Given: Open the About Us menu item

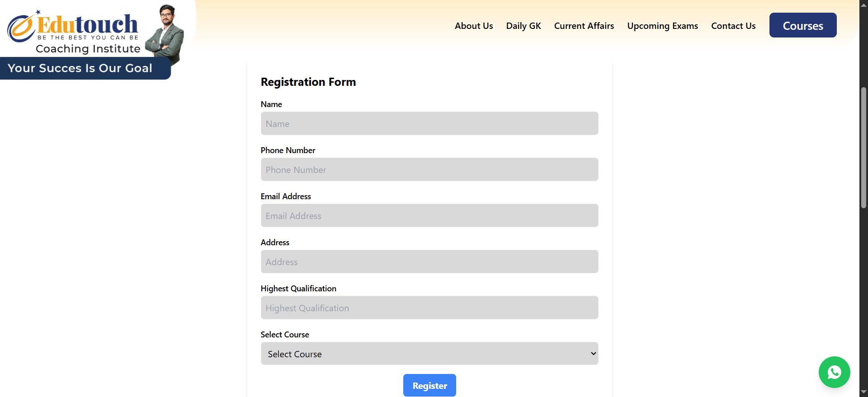Looking at the screenshot, I should coord(473,26).
